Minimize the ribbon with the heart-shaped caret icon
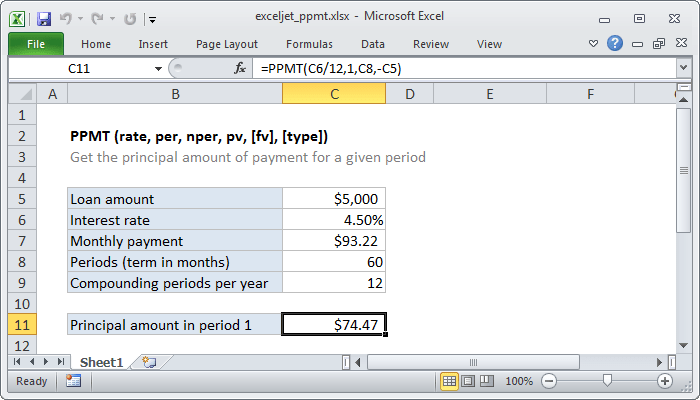700x400 pixels. (593, 44)
